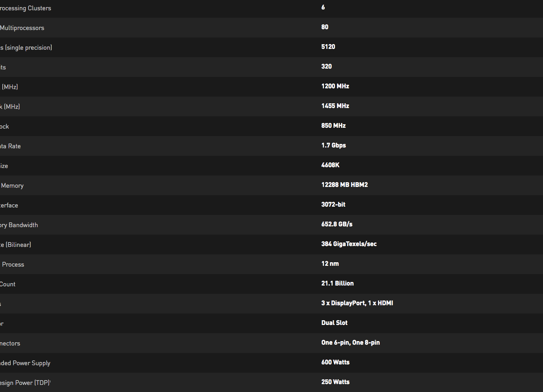
Task: Click the Dual Slot value
Action: click(334, 323)
